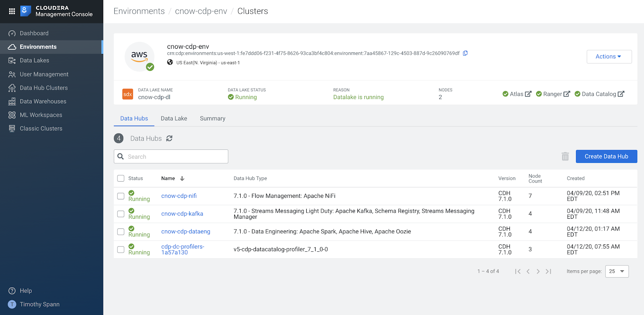Switch to the Data Hubs tab
Screen dimensions: 644x315
(134, 118)
